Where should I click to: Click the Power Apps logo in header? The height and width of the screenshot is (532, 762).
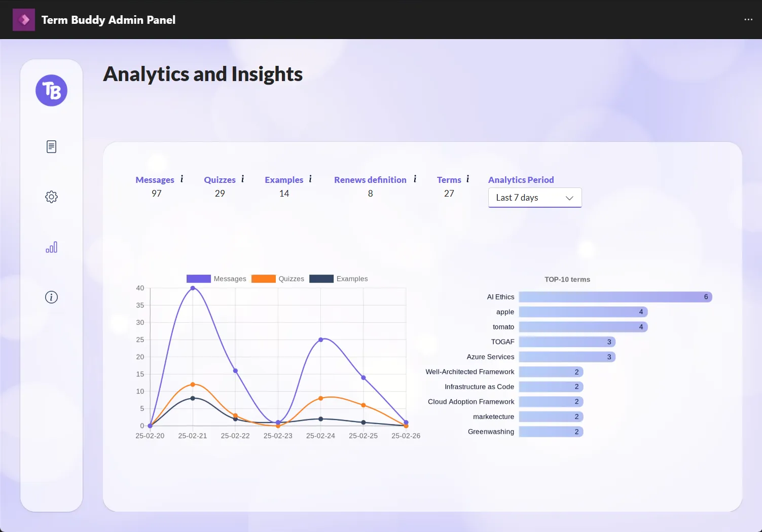(x=24, y=20)
